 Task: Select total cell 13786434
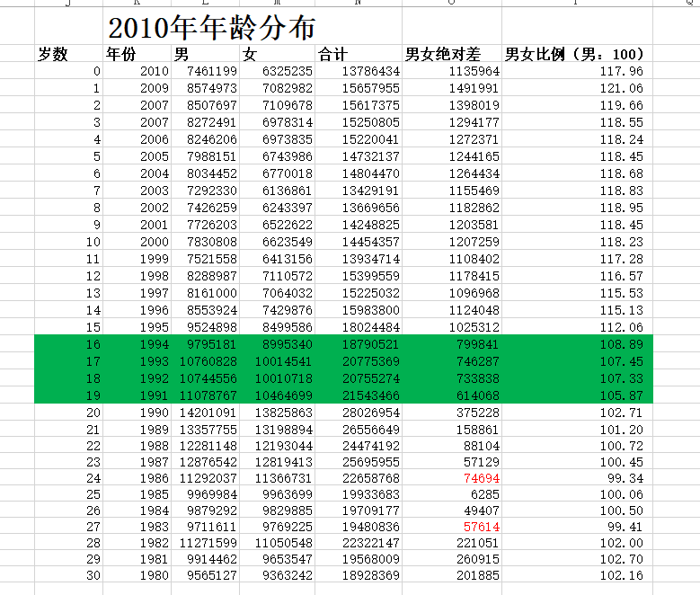click(x=371, y=71)
